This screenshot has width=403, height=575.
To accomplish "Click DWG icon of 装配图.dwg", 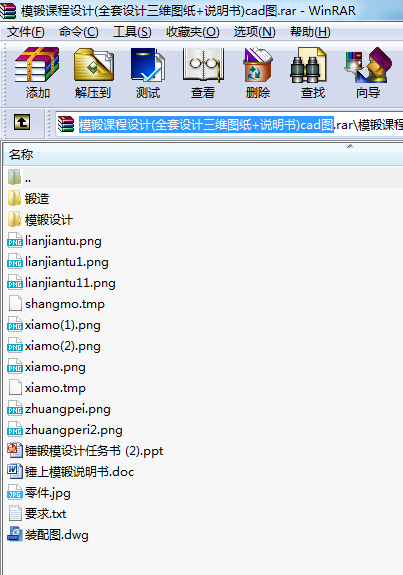I will (x=15, y=534).
